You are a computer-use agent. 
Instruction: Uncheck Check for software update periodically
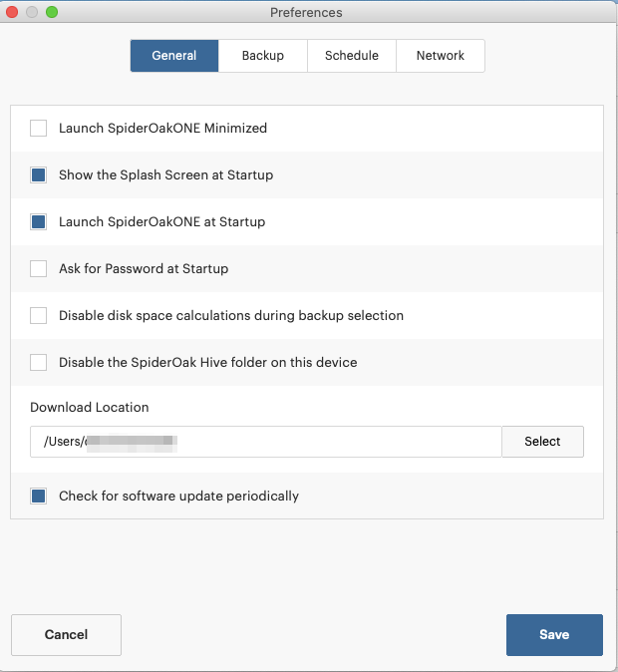[38, 497]
